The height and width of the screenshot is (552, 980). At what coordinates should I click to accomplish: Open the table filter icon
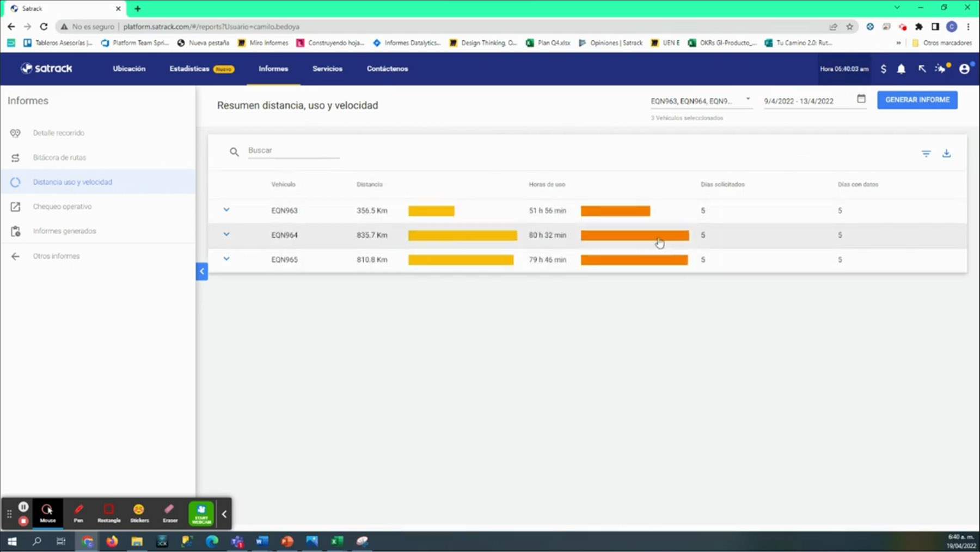point(926,154)
